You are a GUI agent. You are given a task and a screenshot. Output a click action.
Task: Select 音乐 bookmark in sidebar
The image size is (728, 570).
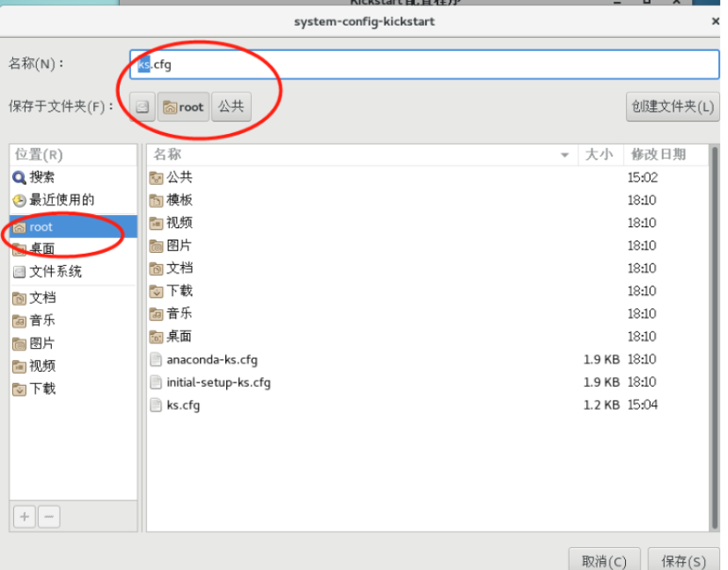[73, 321]
